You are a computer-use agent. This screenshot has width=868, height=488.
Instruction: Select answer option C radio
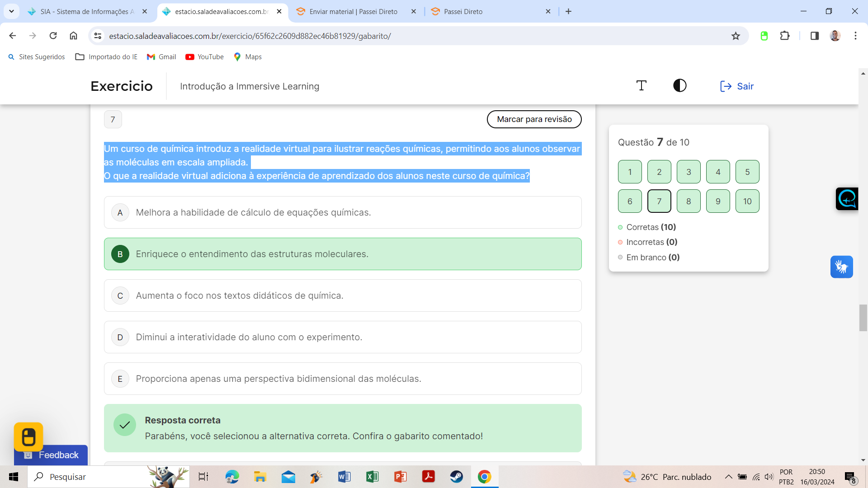click(120, 296)
